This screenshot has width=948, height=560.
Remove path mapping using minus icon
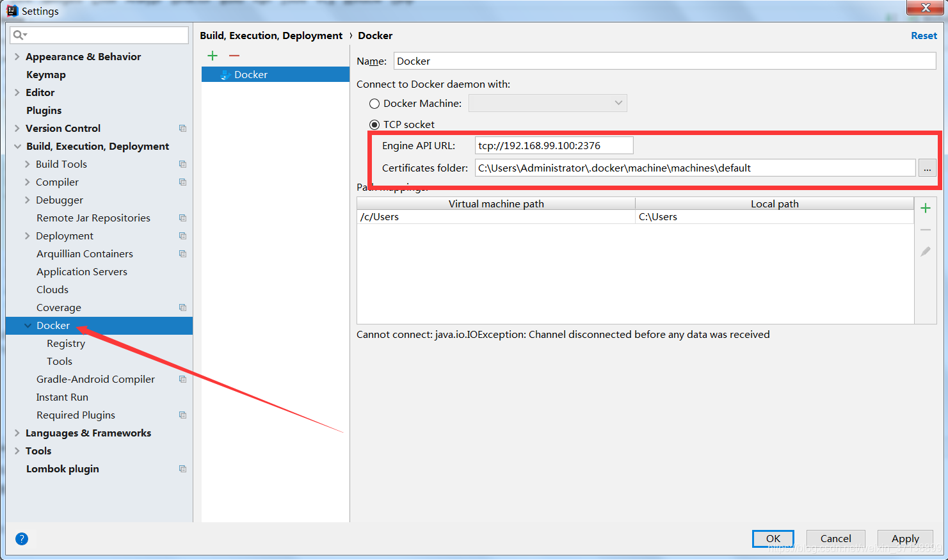coord(925,230)
